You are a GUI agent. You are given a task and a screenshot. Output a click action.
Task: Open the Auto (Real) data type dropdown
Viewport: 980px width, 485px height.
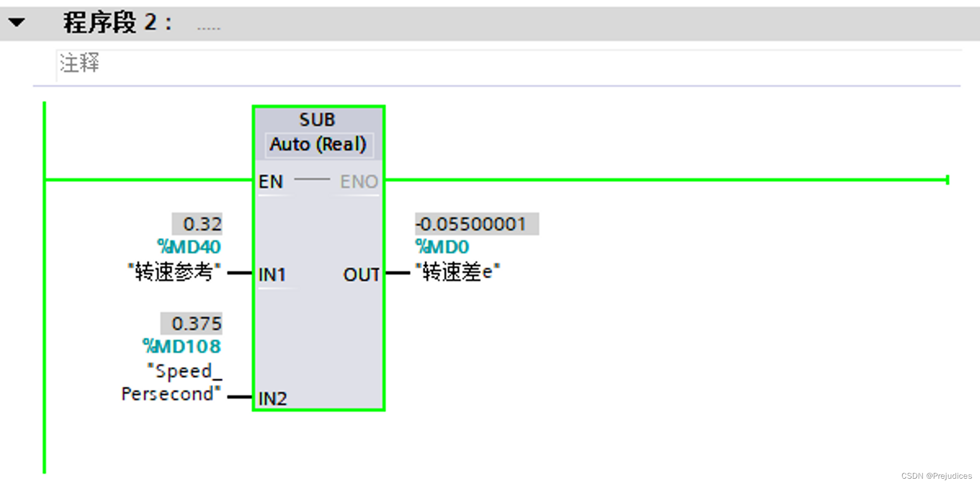coord(318,144)
